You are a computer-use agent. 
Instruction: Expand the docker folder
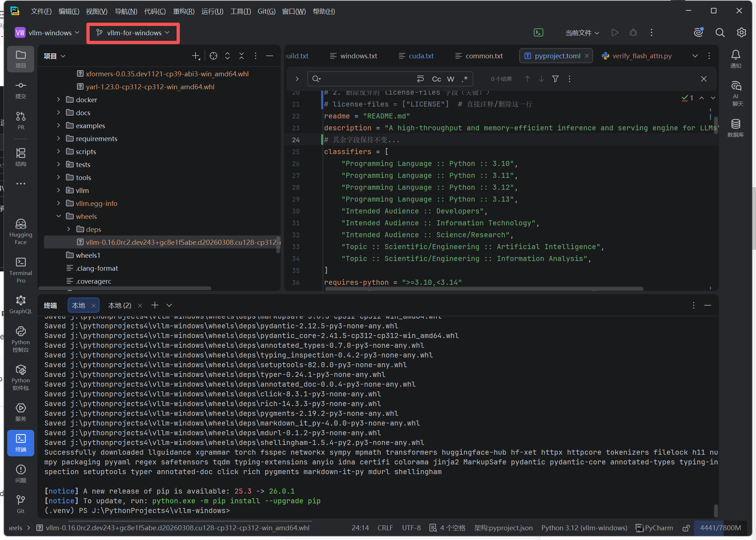[x=58, y=100]
